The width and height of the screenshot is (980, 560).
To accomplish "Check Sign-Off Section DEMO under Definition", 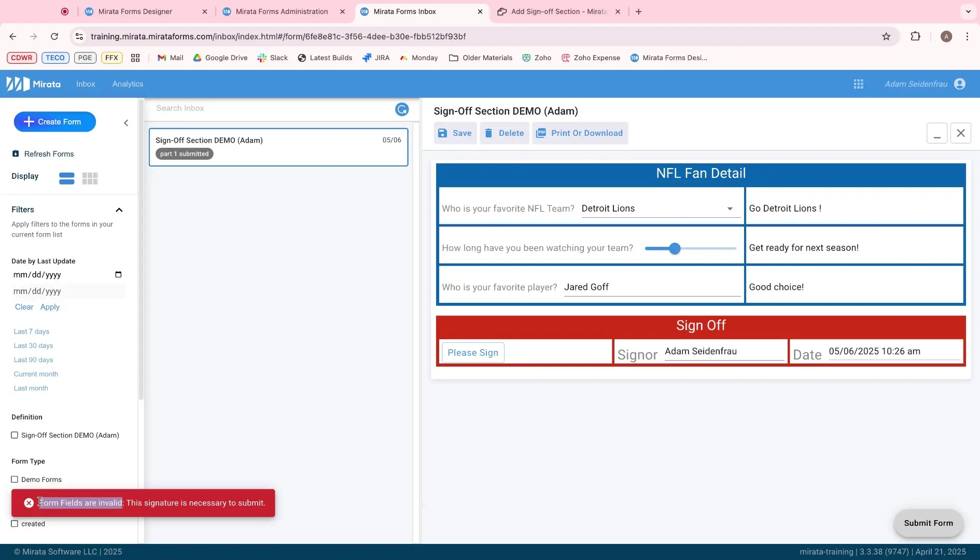I will [15, 435].
